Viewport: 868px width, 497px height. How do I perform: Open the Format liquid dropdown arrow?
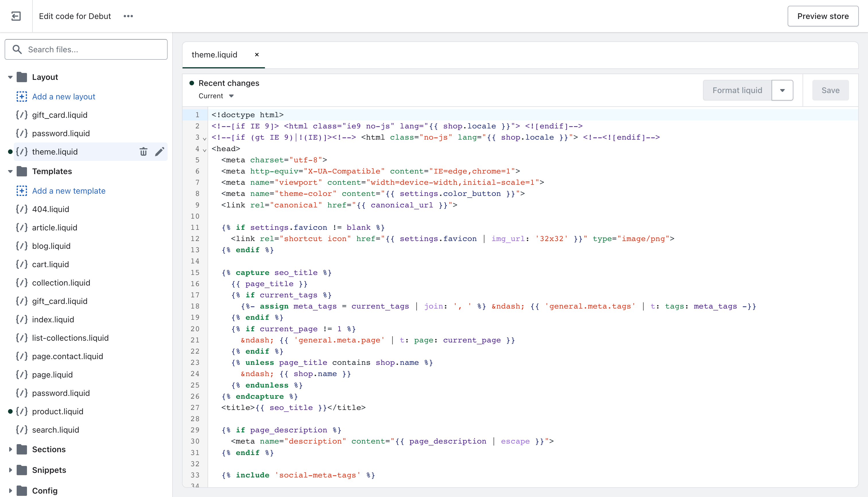point(782,90)
